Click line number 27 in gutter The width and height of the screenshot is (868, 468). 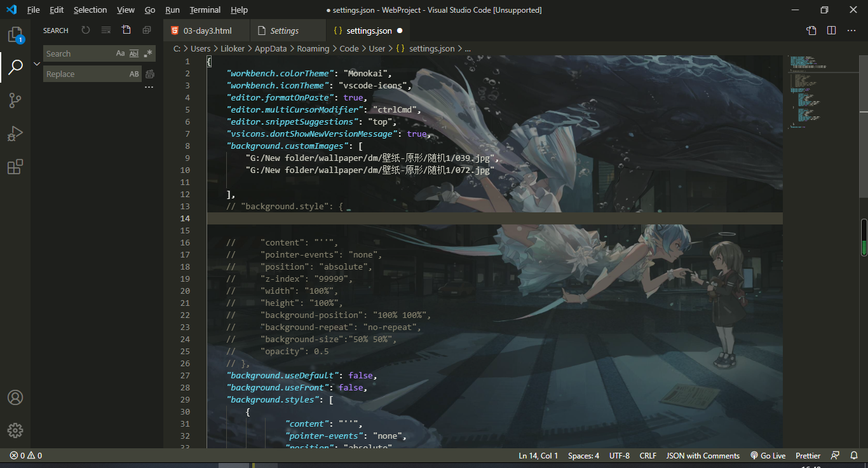(x=185, y=375)
